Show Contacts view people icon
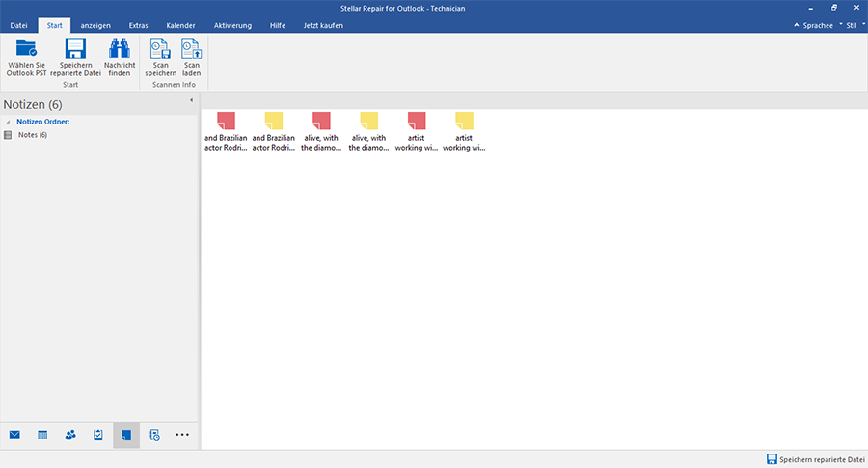Image resolution: width=868 pixels, height=468 pixels. pyautogui.click(x=70, y=435)
